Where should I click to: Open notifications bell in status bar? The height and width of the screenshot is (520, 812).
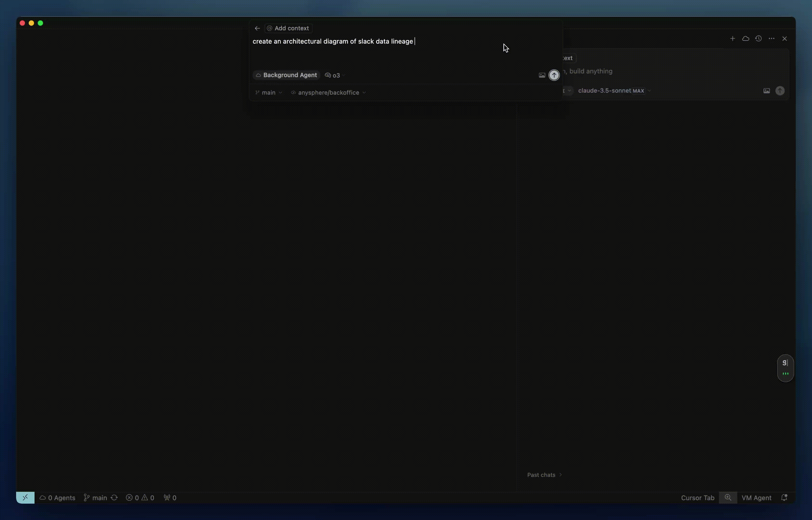pos(784,498)
